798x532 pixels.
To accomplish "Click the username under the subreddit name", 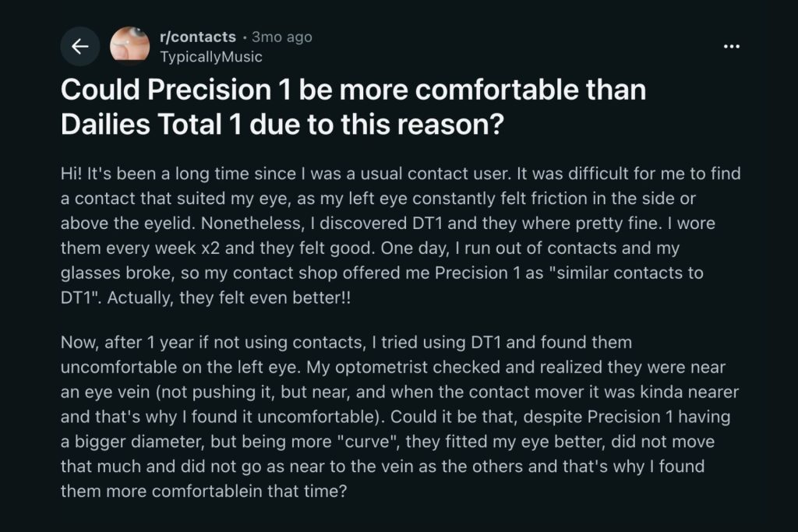I will (210, 56).
